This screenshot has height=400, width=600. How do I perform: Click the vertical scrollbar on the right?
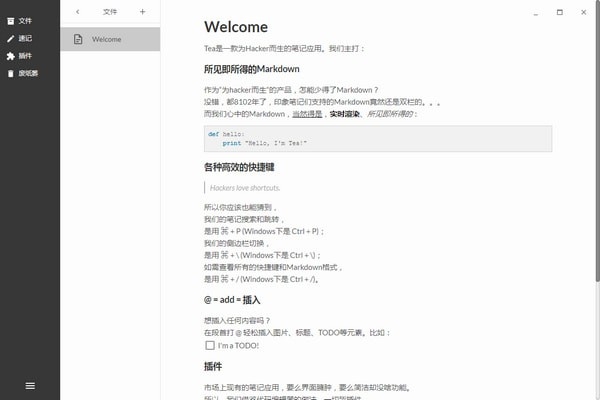(x=597, y=142)
